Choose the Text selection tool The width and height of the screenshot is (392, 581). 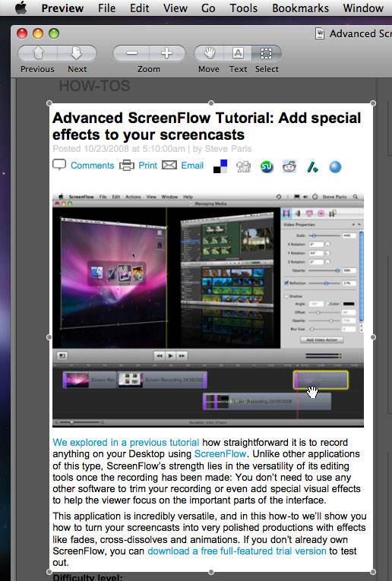click(238, 53)
